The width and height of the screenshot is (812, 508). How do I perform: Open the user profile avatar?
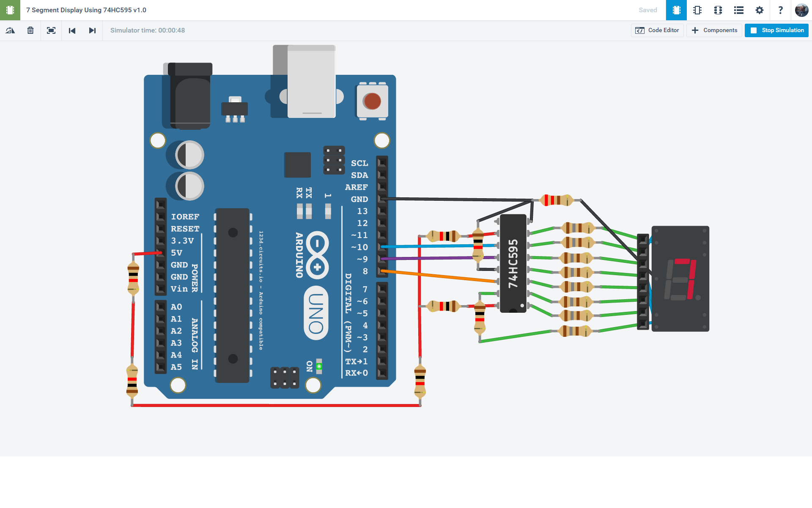click(x=801, y=10)
